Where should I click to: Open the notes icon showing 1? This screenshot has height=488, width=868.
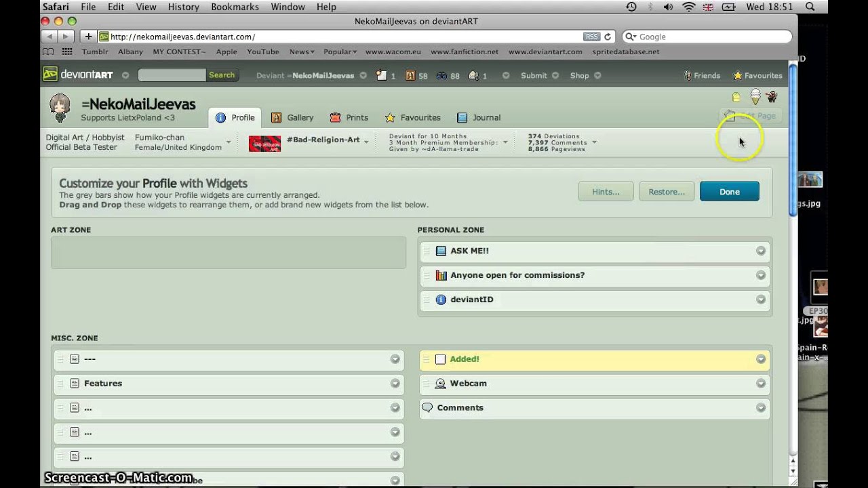pos(382,75)
